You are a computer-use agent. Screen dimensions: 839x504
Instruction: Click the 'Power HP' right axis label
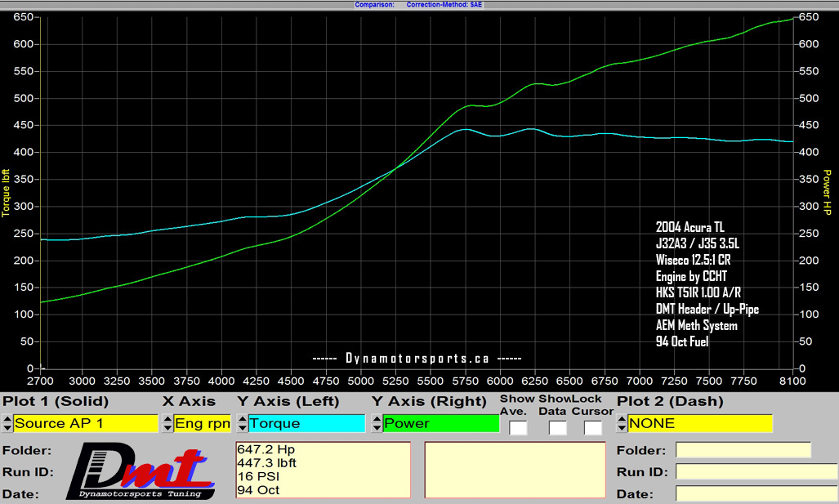coord(828,193)
